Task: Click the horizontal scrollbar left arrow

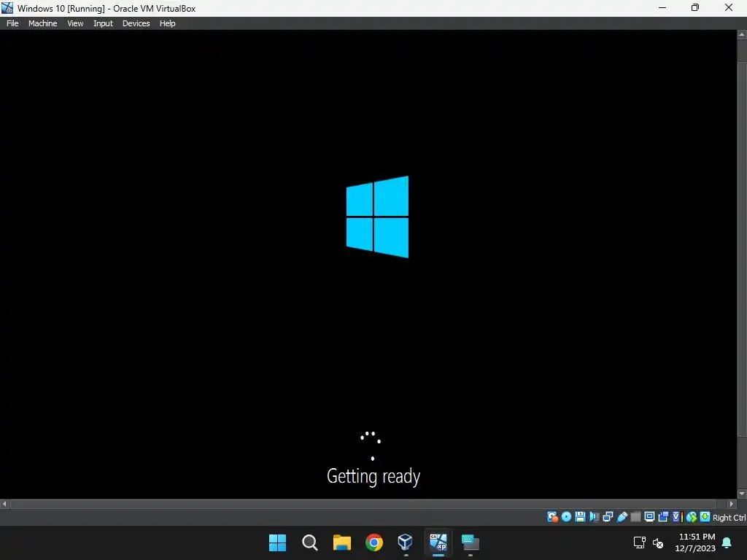Action: pyautogui.click(x=4, y=504)
